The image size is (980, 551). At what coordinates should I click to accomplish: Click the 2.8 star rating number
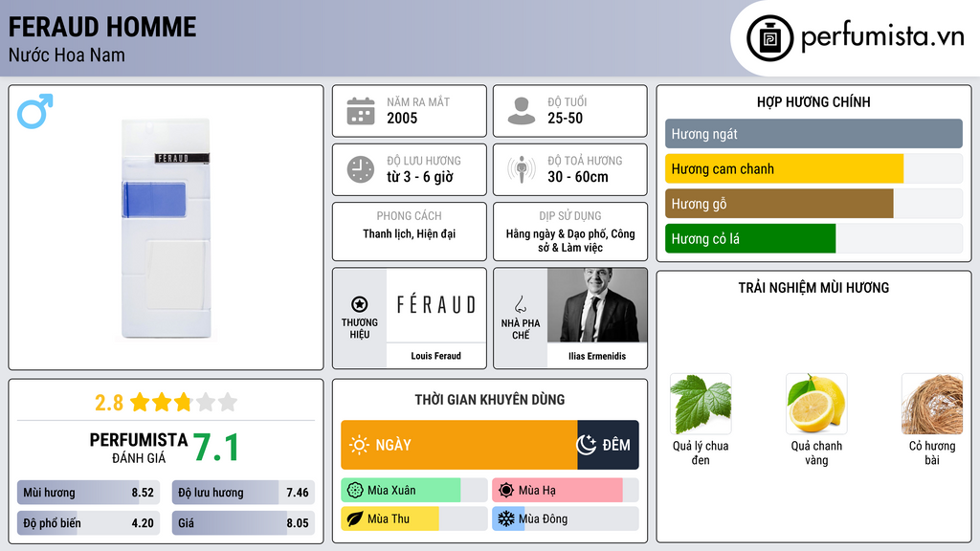pos(109,403)
